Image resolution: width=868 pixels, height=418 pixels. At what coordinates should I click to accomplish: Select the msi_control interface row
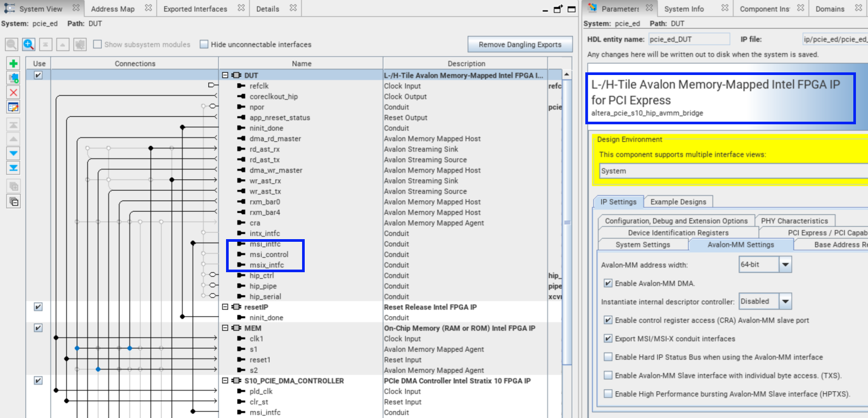click(x=269, y=254)
